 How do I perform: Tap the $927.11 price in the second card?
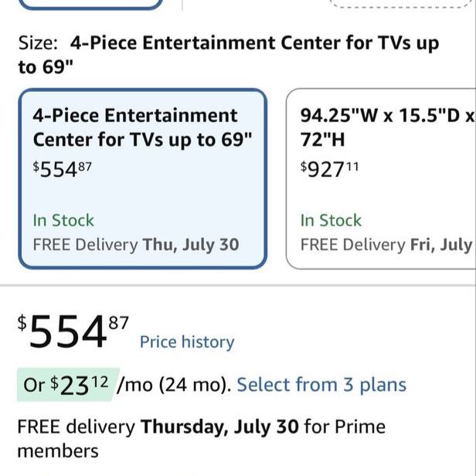[329, 169]
